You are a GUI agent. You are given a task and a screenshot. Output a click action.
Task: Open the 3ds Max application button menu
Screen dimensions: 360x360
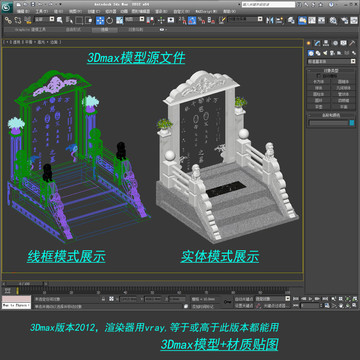click(7, 7)
